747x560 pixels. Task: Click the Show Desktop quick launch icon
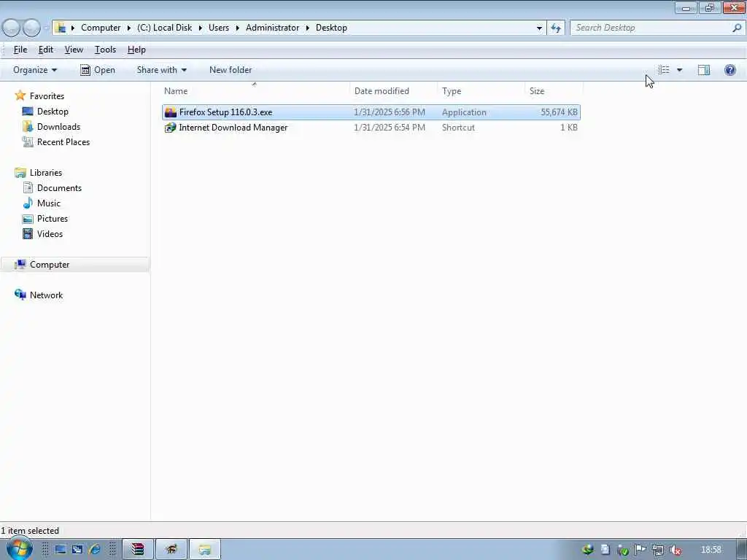click(61, 550)
